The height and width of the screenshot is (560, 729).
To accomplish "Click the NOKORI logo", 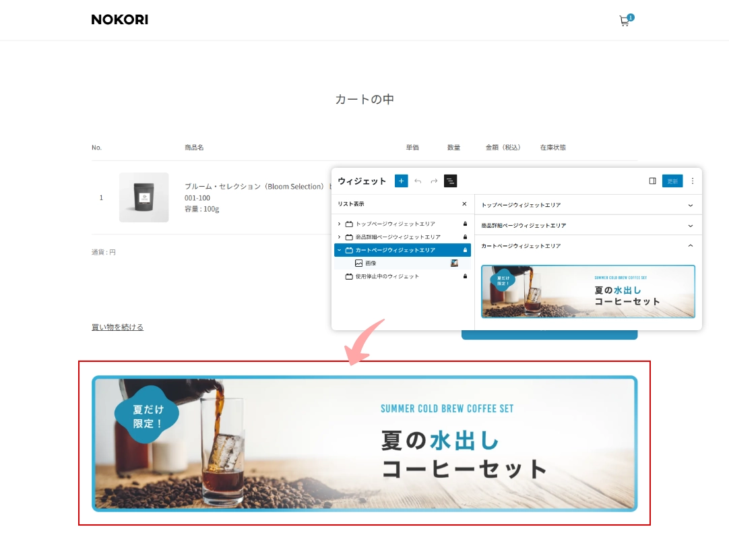I will tap(119, 20).
